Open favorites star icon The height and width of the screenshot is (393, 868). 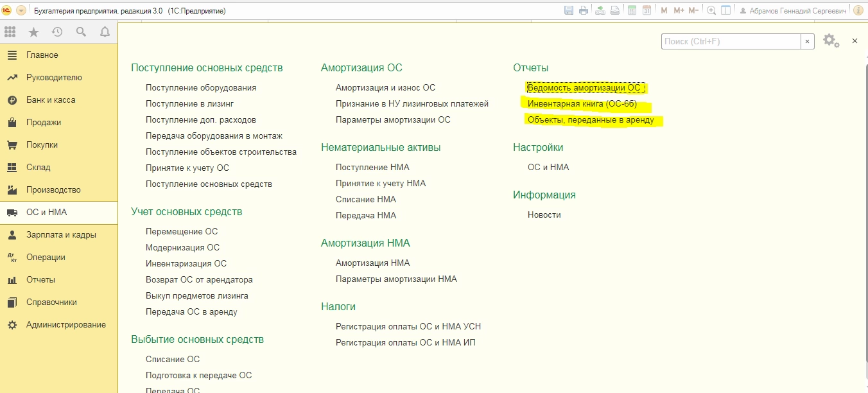click(x=33, y=32)
